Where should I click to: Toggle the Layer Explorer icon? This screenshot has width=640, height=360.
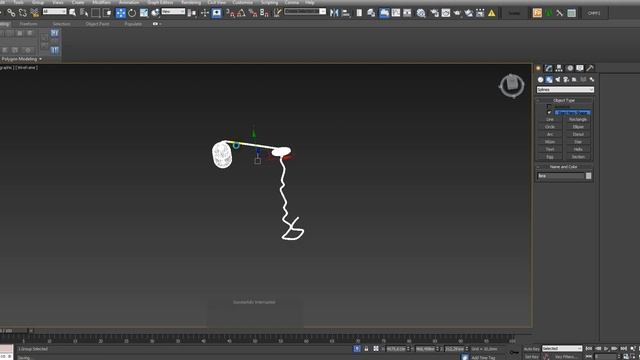tap(371, 13)
